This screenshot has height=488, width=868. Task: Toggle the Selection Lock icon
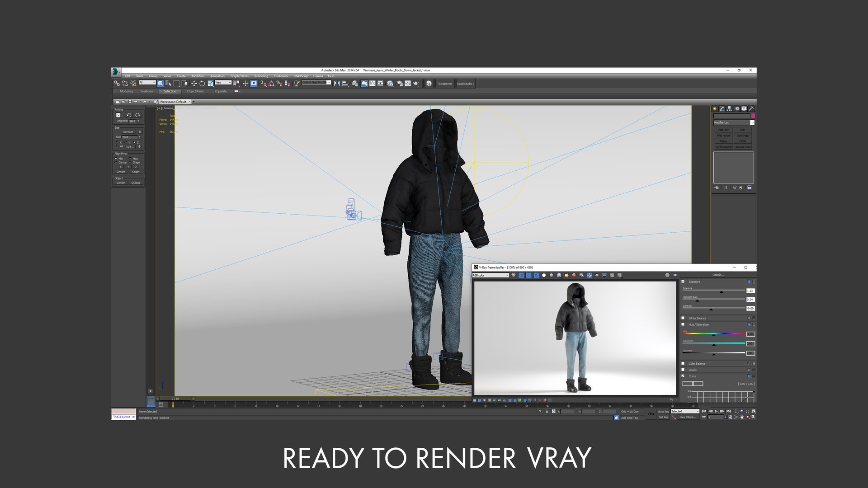[x=547, y=411]
